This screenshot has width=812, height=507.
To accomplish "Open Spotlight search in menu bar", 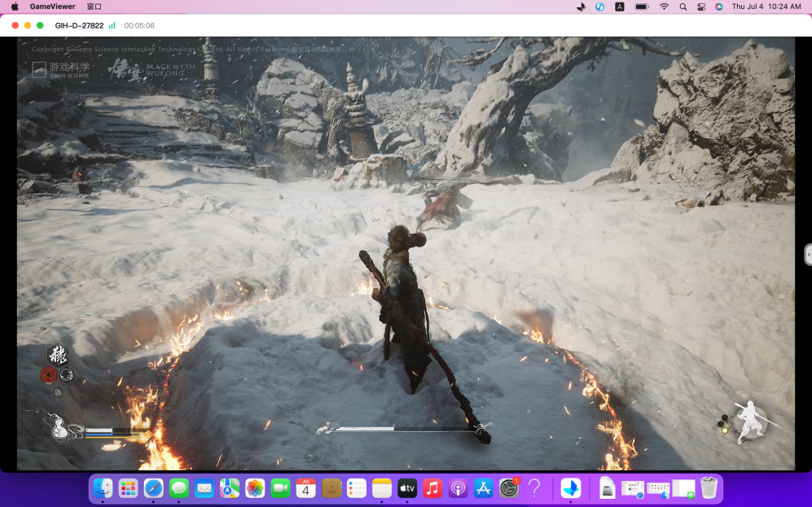I will [683, 7].
